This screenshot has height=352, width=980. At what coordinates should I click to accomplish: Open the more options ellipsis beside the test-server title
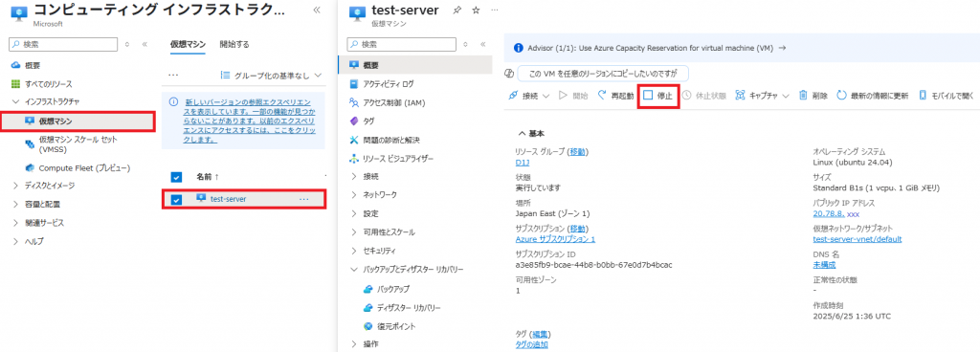coord(495,11)
